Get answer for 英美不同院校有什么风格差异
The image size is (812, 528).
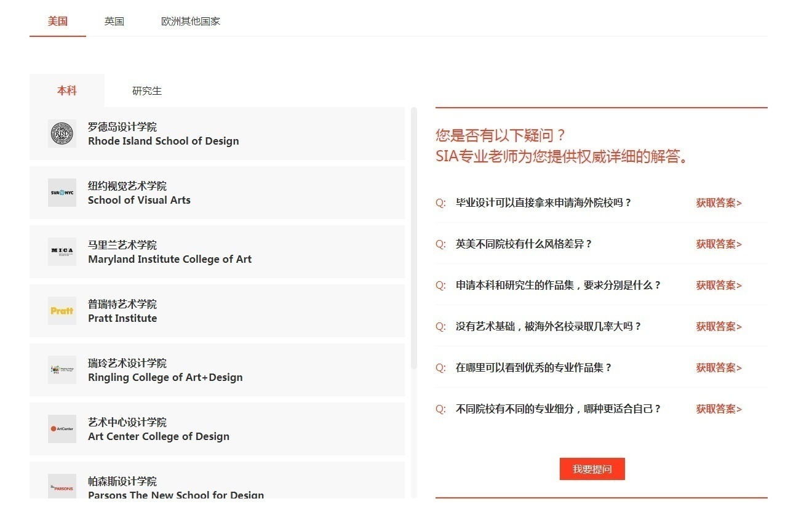(719, 244)
